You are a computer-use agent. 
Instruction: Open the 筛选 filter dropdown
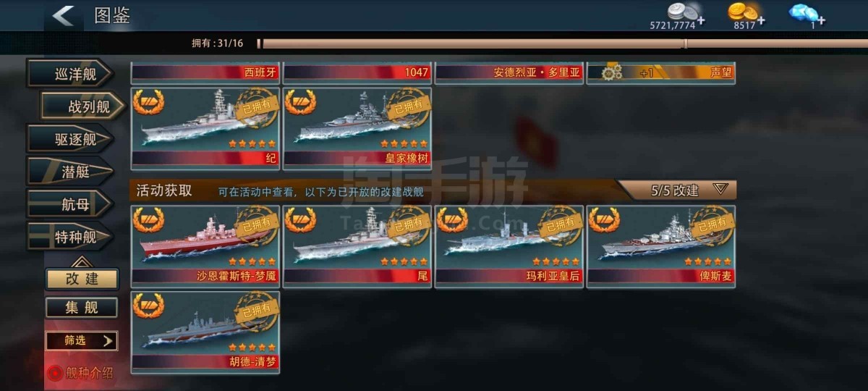82,340
